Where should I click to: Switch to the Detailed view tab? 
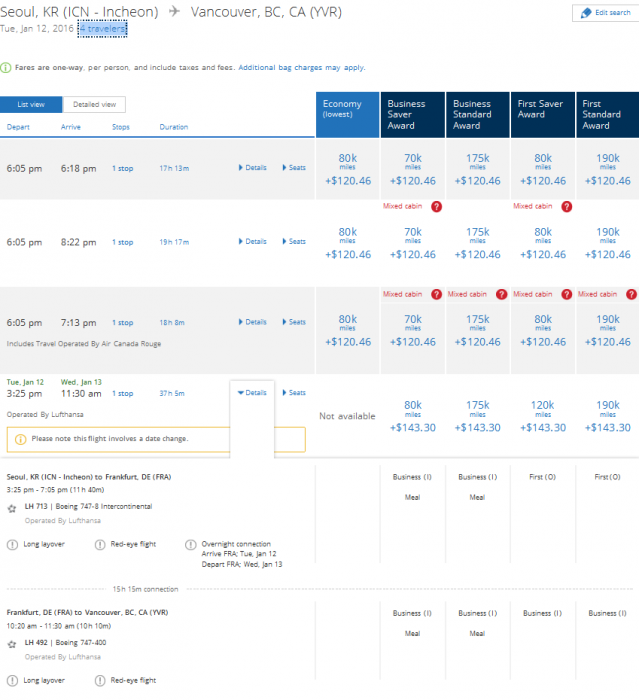point(94,105)
